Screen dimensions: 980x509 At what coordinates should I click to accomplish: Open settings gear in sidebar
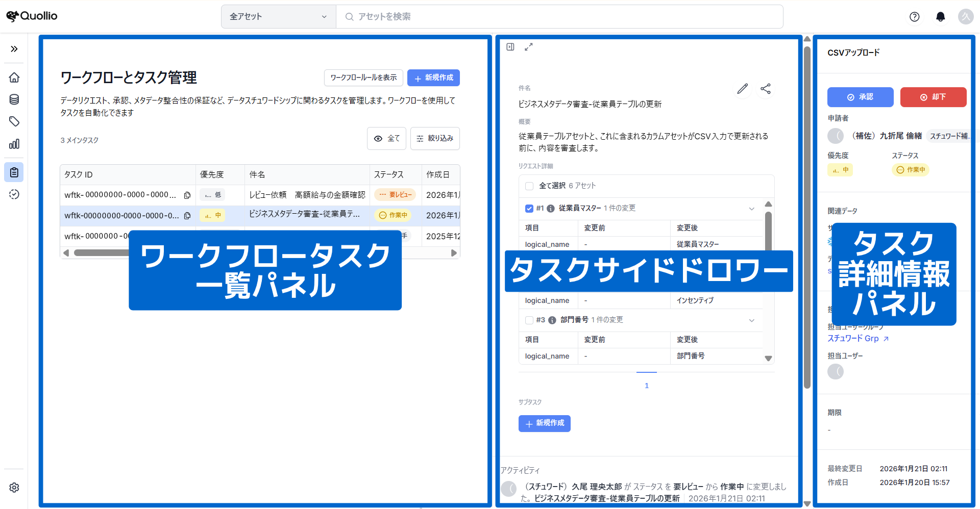pos(14,488)
